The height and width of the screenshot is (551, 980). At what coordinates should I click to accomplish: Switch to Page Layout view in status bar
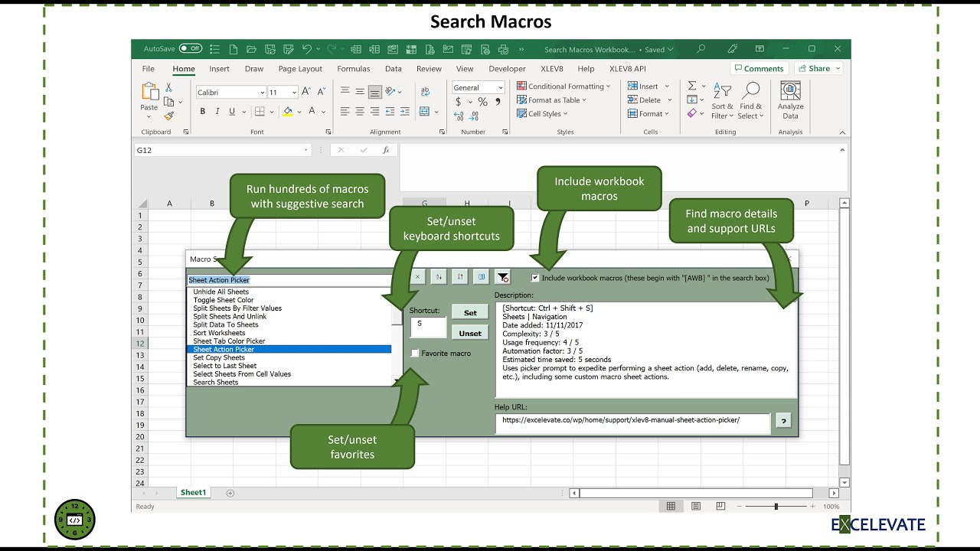tap(696, 506)
